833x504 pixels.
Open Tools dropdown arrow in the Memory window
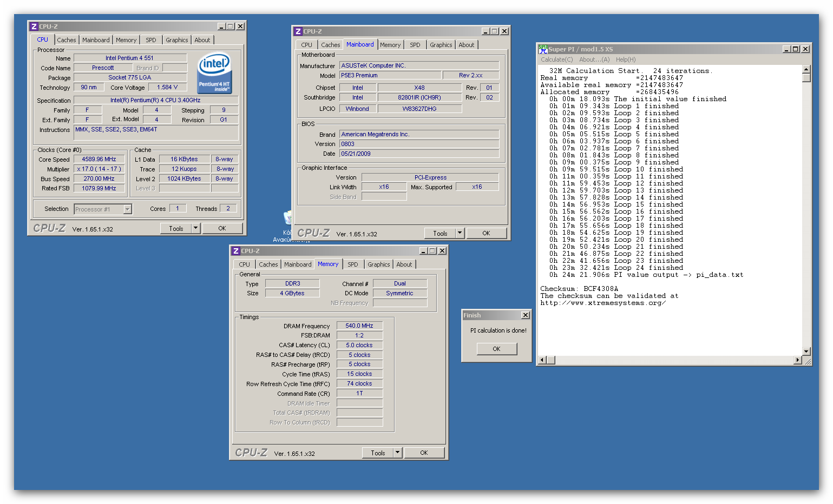[x=398, y=453]
